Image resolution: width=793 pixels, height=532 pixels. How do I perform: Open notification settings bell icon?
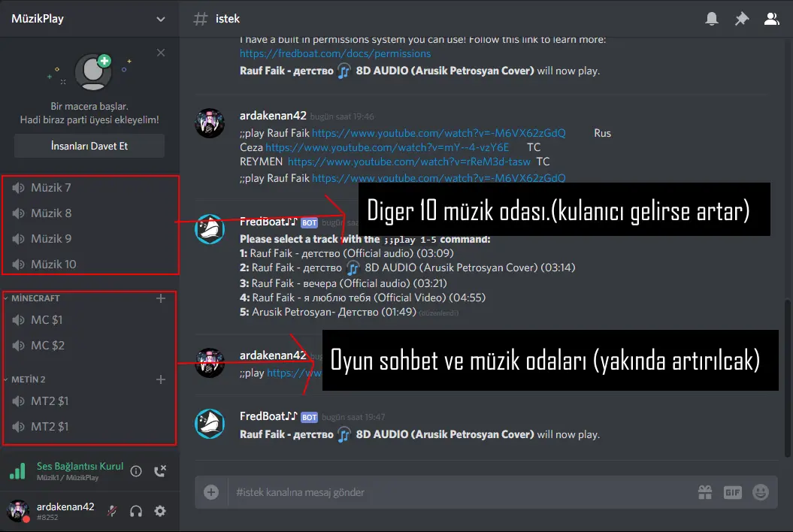(x=712, y=20)
